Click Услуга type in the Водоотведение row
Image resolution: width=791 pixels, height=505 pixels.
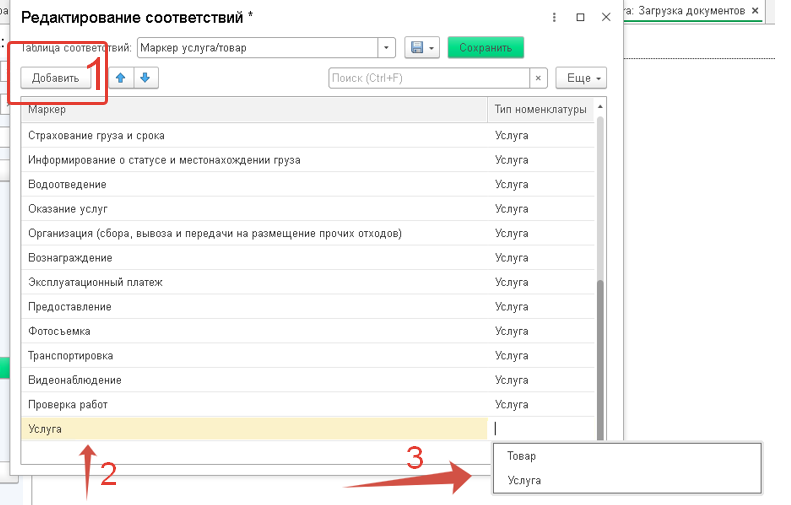(x=512, y=184)
